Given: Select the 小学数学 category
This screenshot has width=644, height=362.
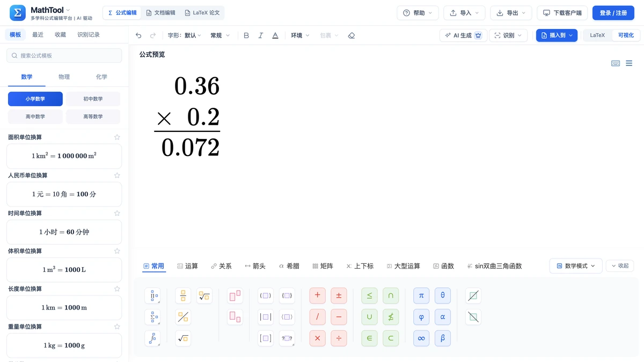Looking at the screenshot, I should click(x=35, y=99).
